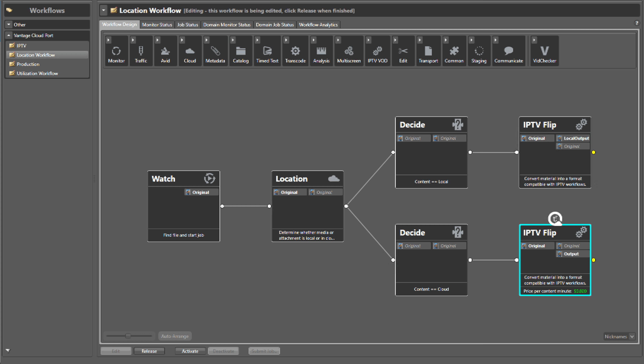Screen dimensions: 644x364
Task: Select the Multiscreen icon
Action: click(x=349, y=51)
